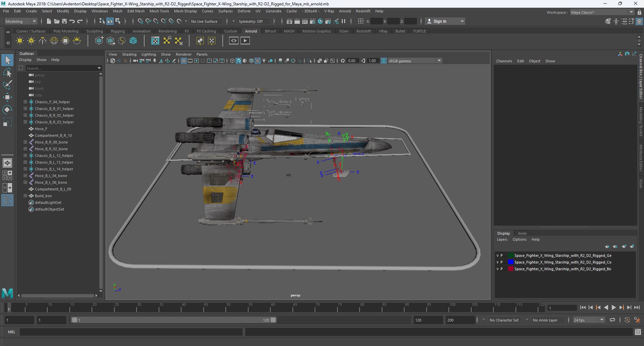Create Arnold physical sky
The height and width of the screenshot is (346, 644).
(77, 41)
